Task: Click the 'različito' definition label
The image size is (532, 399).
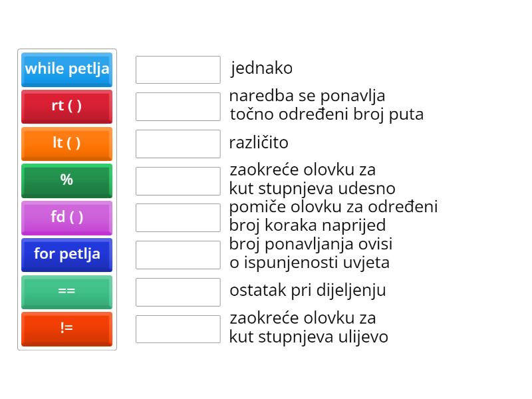Action: pos(259,143)
